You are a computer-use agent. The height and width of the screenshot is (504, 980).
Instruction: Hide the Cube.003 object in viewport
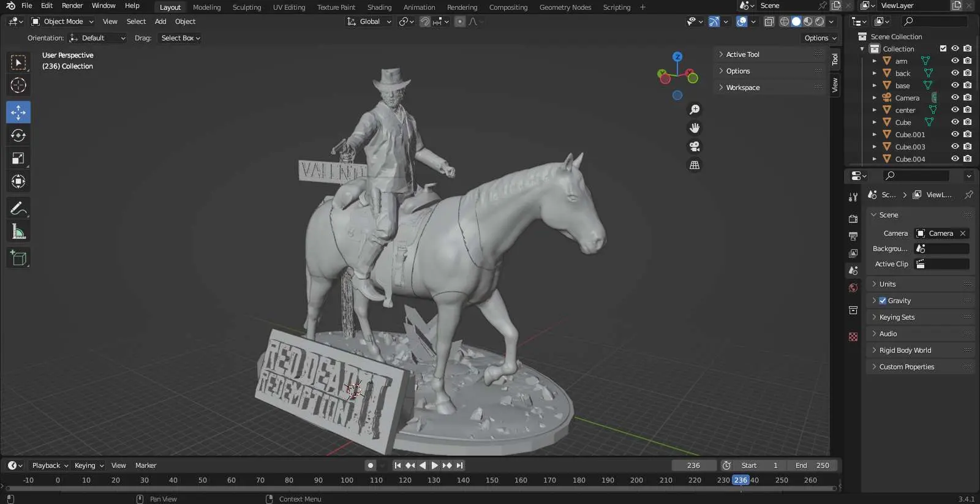coord(955,146)
